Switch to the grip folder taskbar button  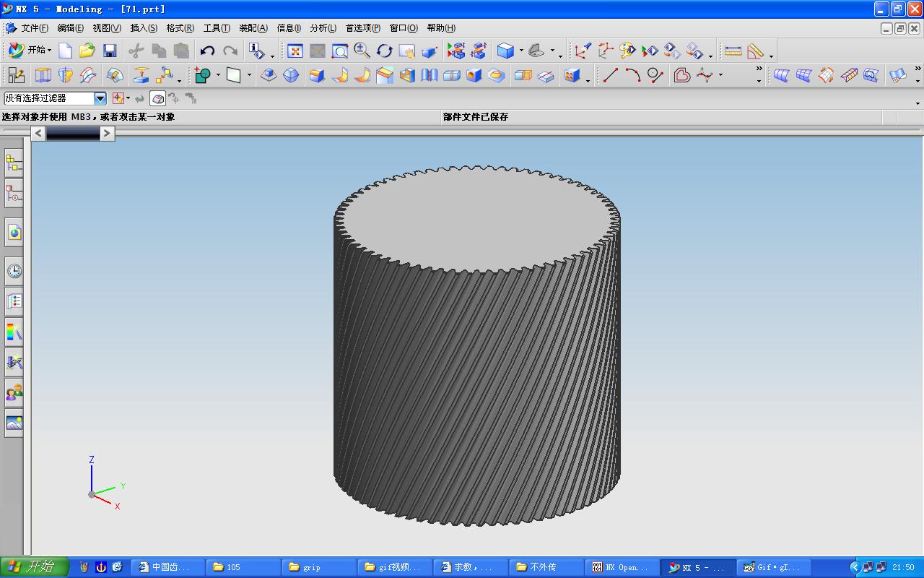point(318,567)
